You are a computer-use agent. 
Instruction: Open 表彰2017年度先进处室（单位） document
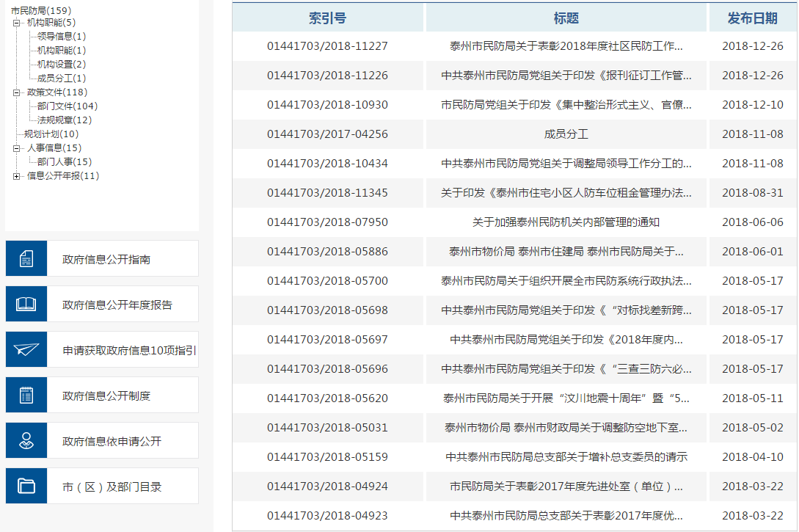tap(566, 486)
